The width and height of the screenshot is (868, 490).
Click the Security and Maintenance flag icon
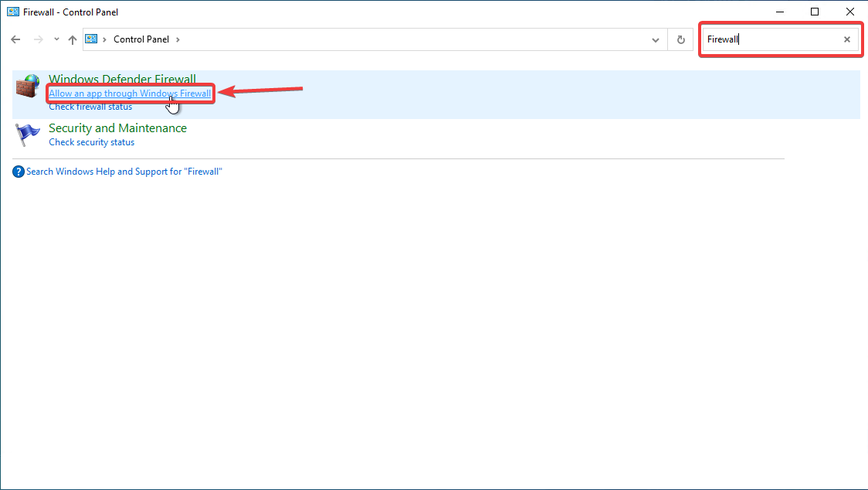(28, 134)
